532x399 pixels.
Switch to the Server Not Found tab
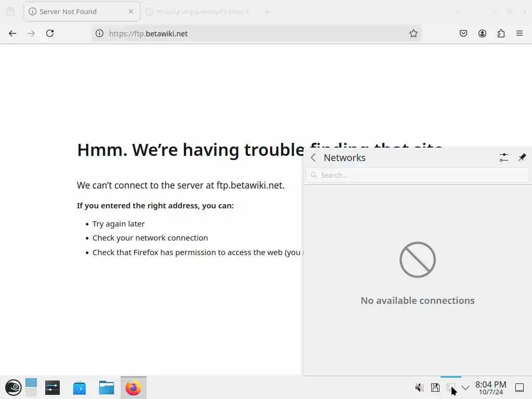(x=82, y=11)
